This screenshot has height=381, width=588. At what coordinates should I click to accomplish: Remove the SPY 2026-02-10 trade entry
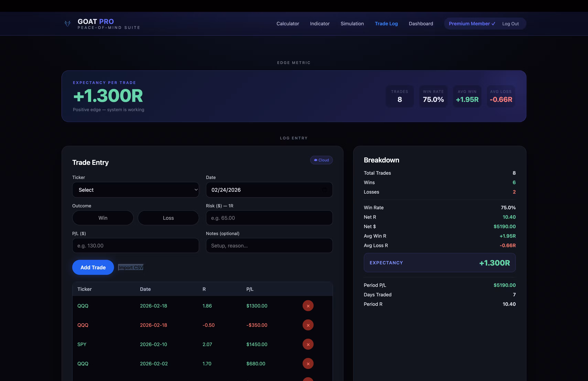308,344
